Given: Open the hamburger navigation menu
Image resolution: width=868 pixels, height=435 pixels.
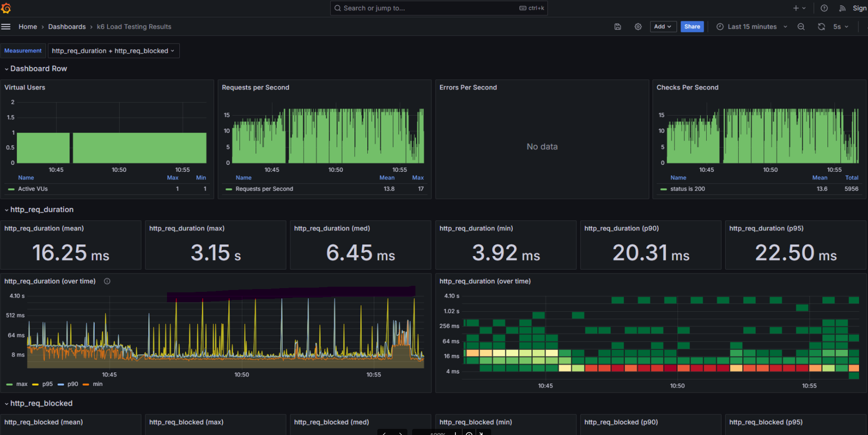Looking at the screenshot, I should tap(6, 27).
